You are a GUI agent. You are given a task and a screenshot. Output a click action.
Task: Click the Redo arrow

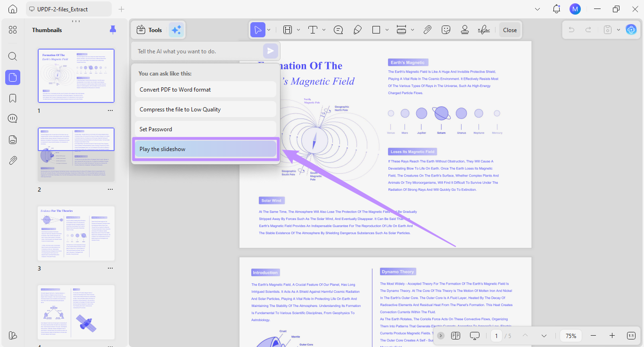pos(588,30)
